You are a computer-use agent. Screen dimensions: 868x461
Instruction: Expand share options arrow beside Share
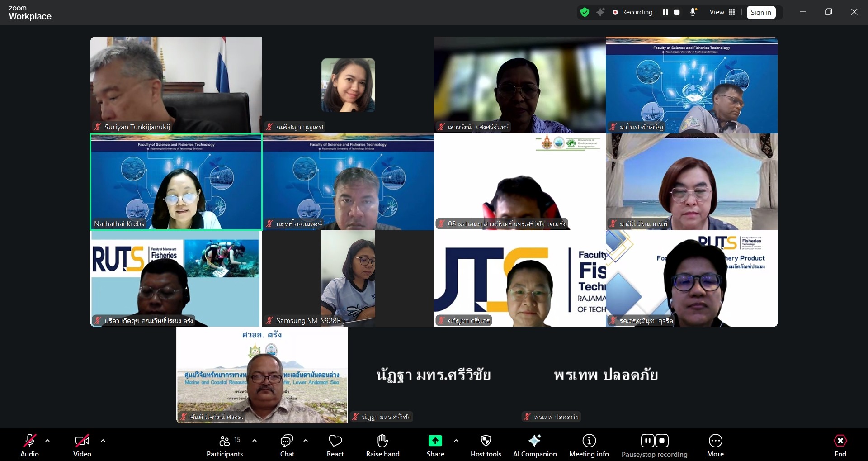tap(456, 441)
